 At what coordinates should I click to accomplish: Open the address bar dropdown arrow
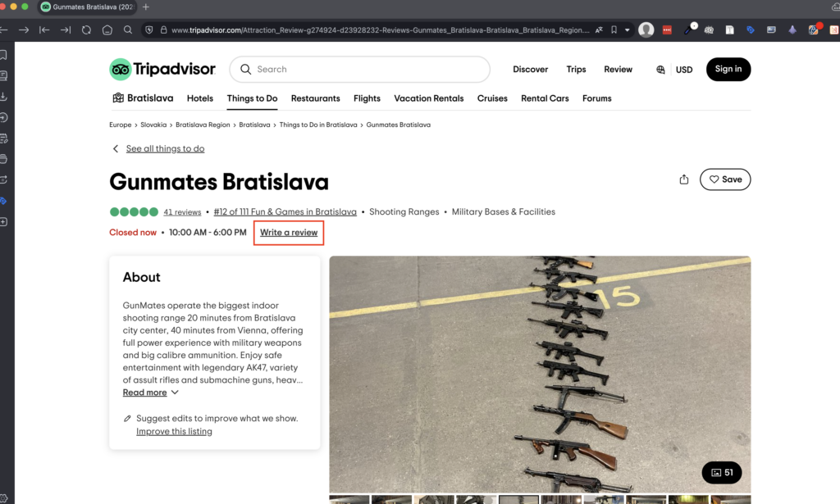pyautogui.click(x=628, y=30)
